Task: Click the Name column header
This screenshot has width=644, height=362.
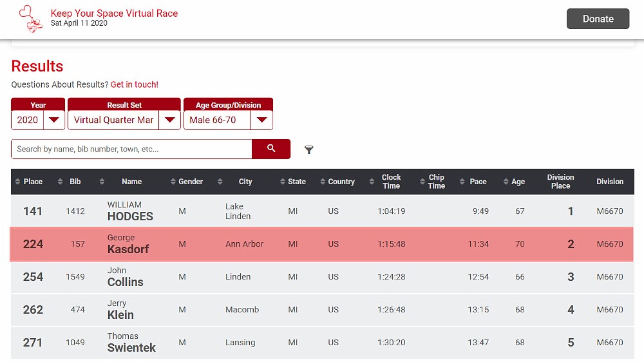Action: [x=131, y=182]
